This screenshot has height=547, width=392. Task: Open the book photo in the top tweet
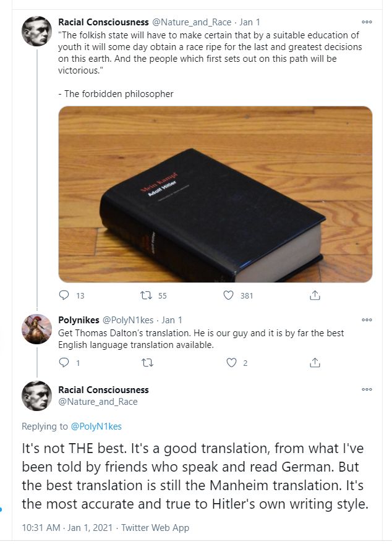(x=215, y=194)
